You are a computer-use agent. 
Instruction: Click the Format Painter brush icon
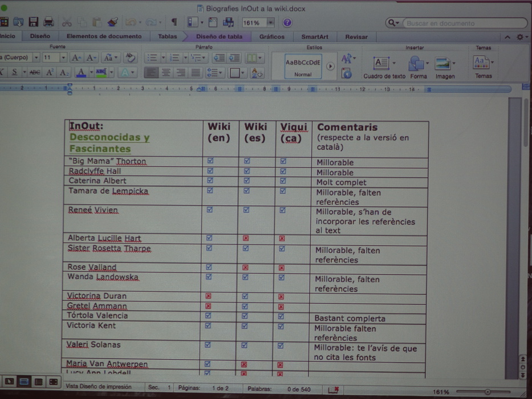pyautogui.click(x=112, y=22)
